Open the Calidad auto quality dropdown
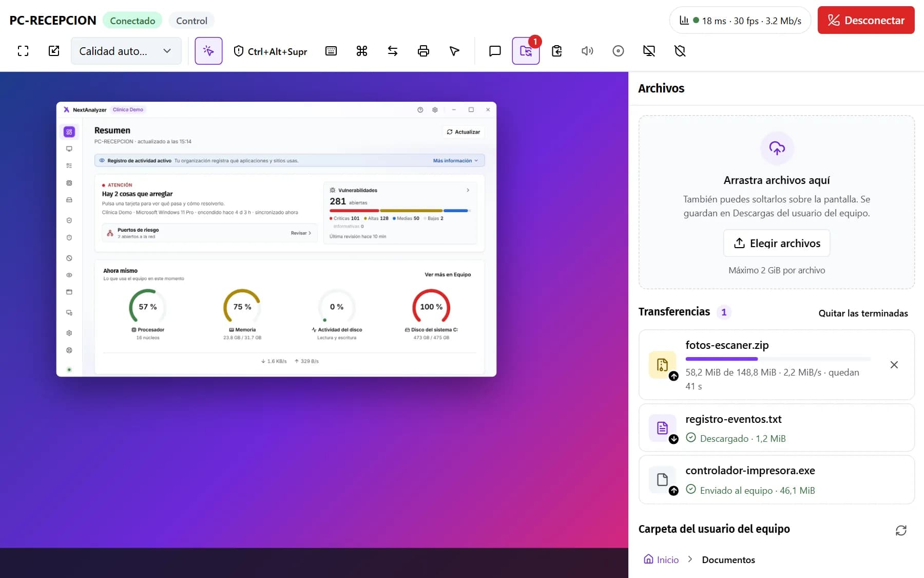924x578 pixels. (x=126, y=51)
